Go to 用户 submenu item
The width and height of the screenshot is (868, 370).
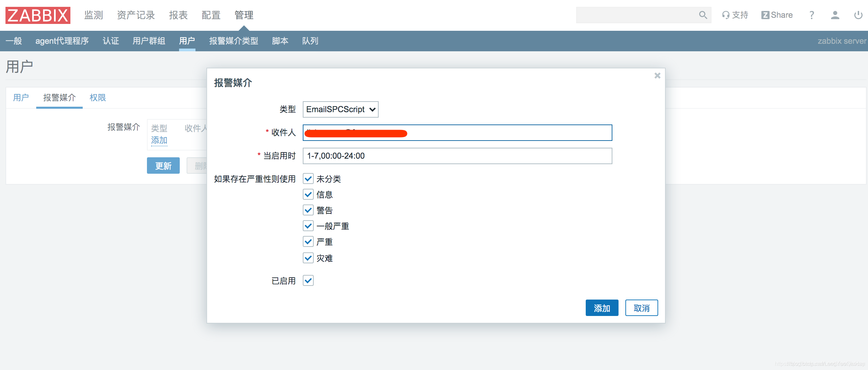[187, 41]
